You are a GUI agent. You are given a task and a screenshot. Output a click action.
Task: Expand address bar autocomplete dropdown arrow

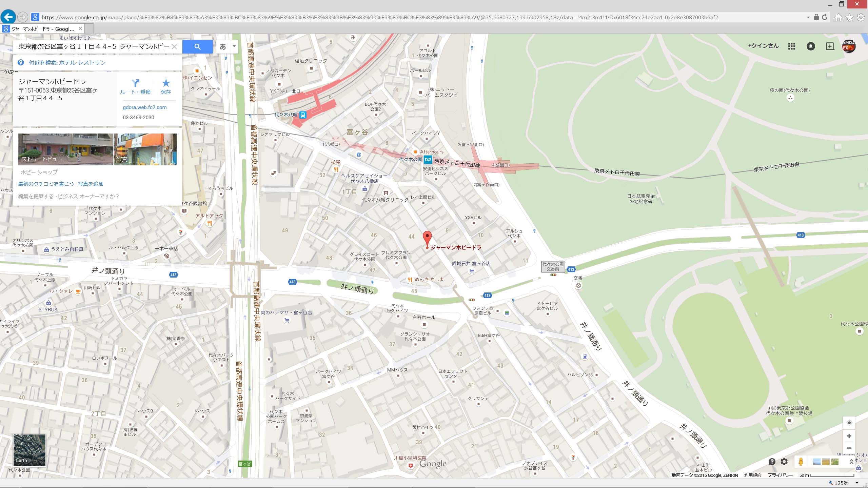tap(808, 17)
